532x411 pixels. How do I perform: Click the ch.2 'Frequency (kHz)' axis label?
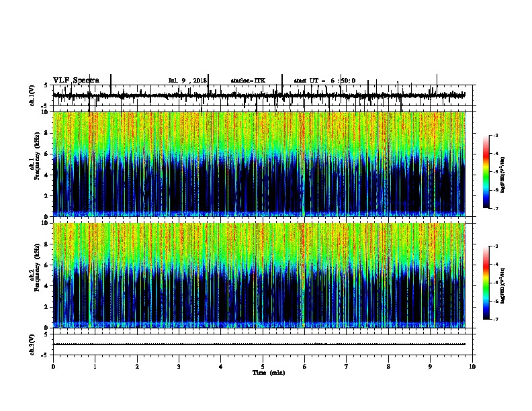pyautogui.click(x=37, y=267)
